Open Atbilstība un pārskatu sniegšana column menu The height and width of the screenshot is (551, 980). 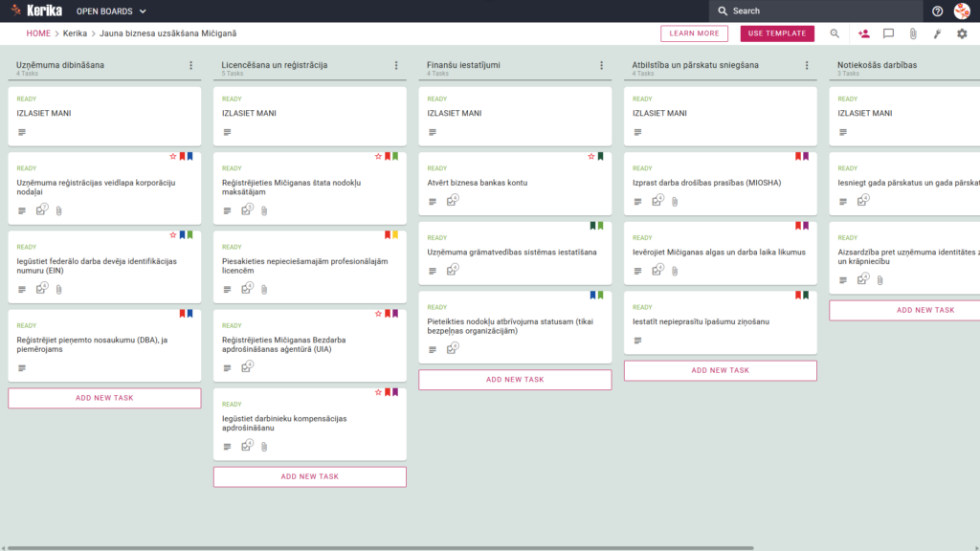click(x=807, y=65)
